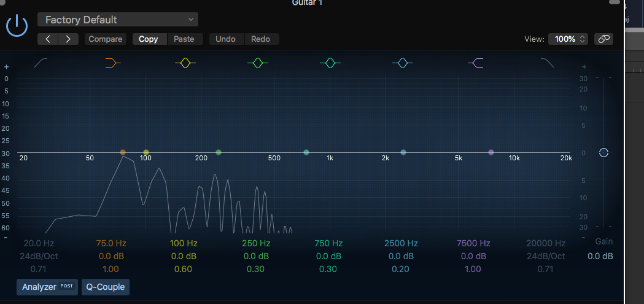Select the teal 750 Hz band handle
The height and width of the screenshot is (304, 644).
(306, 152)
